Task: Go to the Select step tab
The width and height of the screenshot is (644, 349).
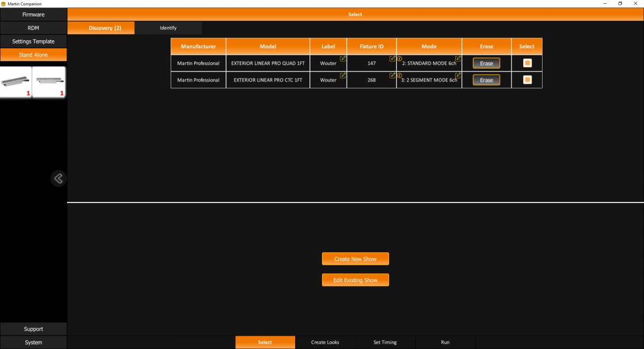Action: point(265,343)
